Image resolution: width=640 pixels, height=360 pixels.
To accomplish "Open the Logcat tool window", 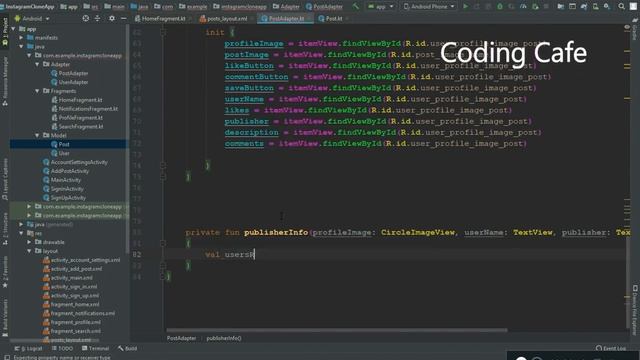I will (29, 348).
